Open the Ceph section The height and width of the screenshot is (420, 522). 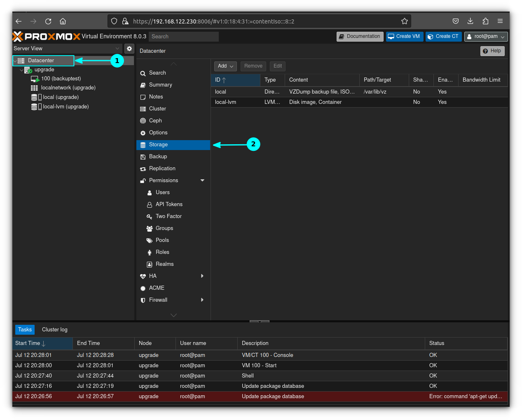[x=173, y=121]
